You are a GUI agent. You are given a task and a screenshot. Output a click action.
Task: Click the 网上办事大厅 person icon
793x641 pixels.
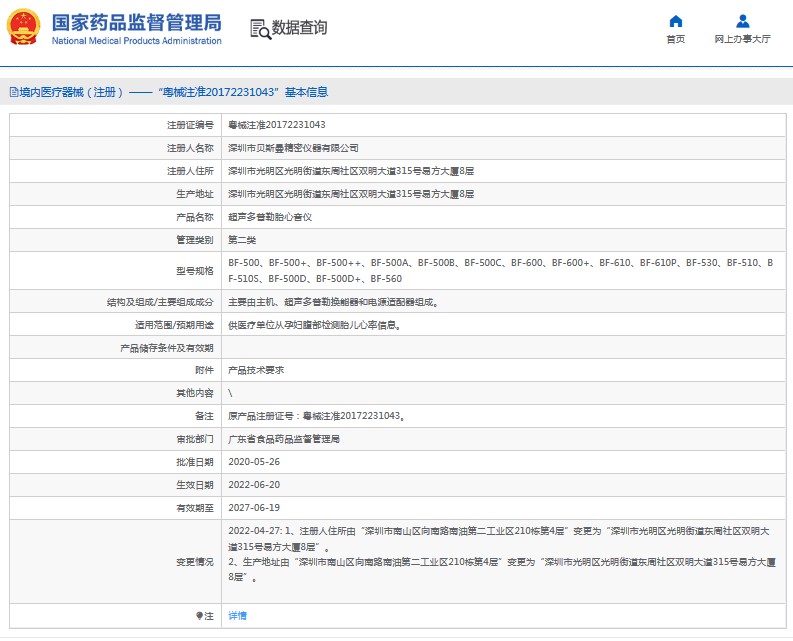coord(742,21)
